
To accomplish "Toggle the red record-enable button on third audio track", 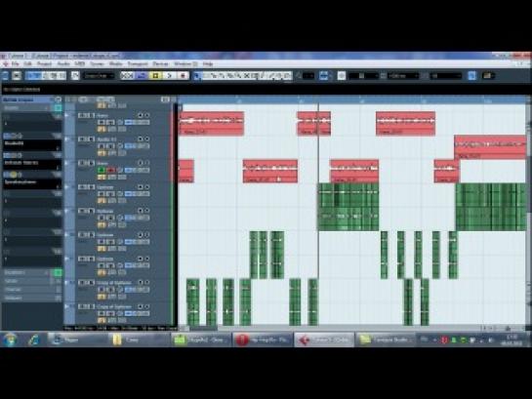I will [x=110, y=170].
